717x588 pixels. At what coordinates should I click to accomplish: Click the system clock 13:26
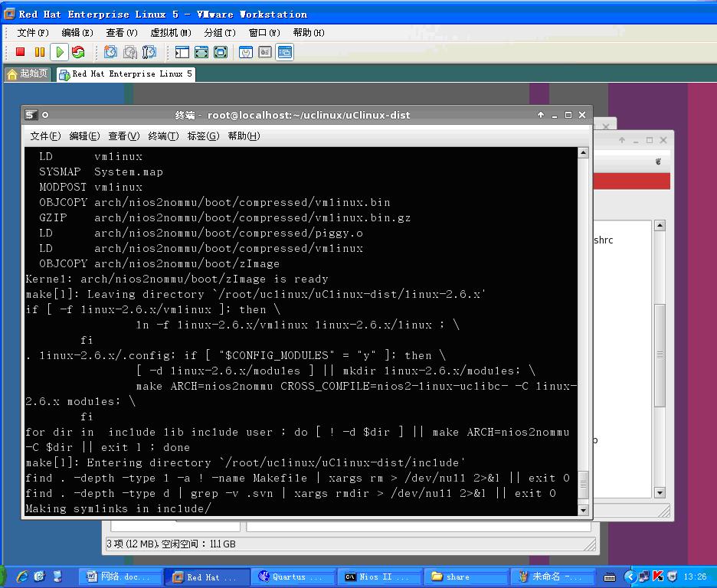(695, 577)
